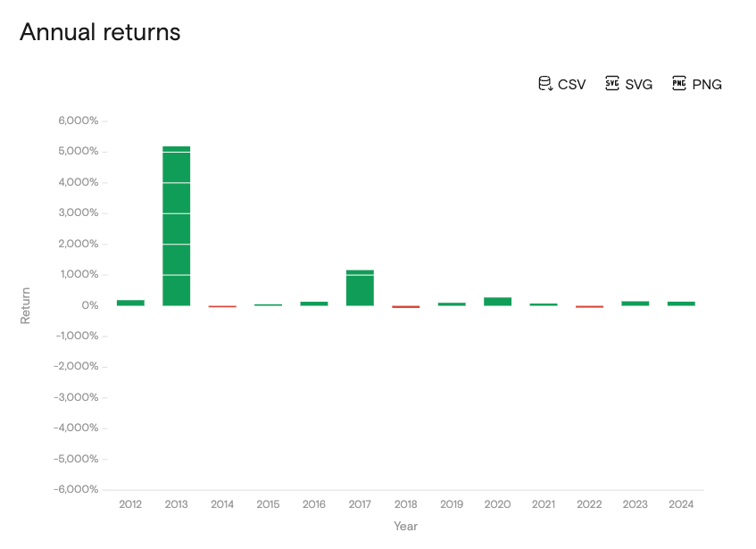This screenshot has height=549, width=756.
Task: Click the 2020 green return bar
Action: [x=497, y=302]
